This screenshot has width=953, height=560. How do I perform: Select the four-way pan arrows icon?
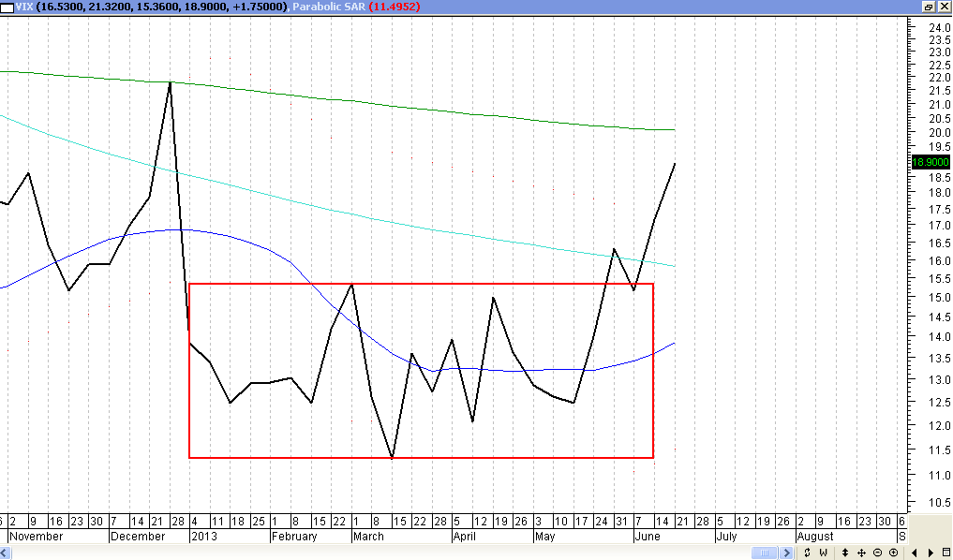click(861, 553)
